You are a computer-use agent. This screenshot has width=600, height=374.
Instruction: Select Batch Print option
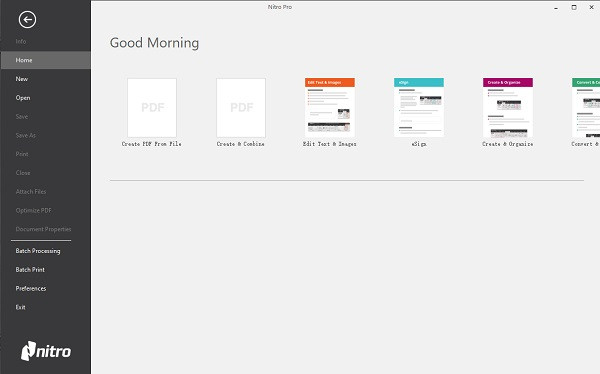pyautogui.click(x=30, y=269)
